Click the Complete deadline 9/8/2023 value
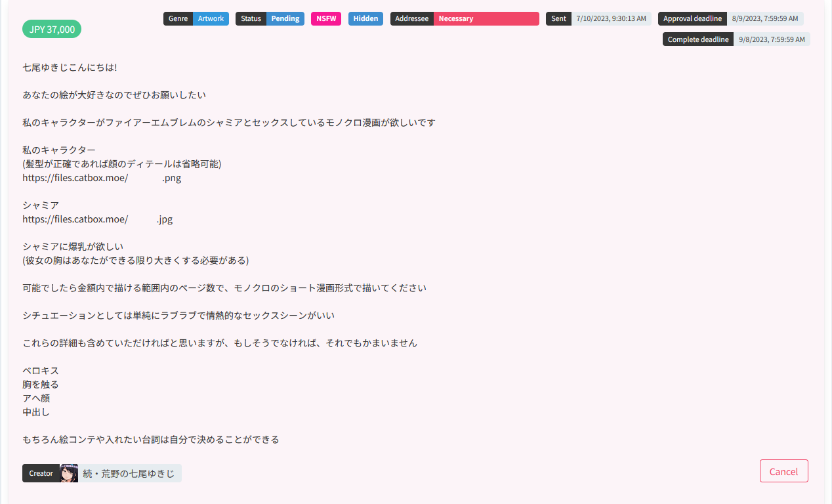The height and width of the screenshot is (504, 832). tap(772, 39)
